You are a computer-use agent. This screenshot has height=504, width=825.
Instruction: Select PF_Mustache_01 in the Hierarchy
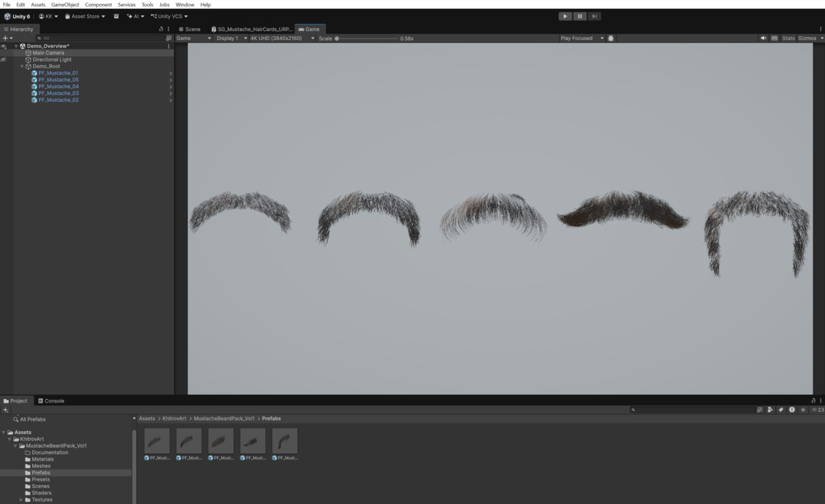58,73
